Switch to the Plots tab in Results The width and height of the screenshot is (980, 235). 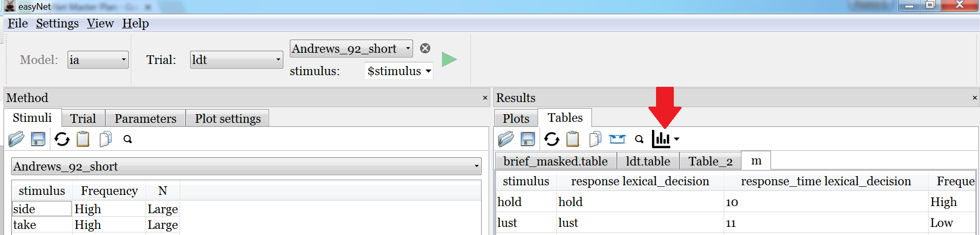click(516, 119)
